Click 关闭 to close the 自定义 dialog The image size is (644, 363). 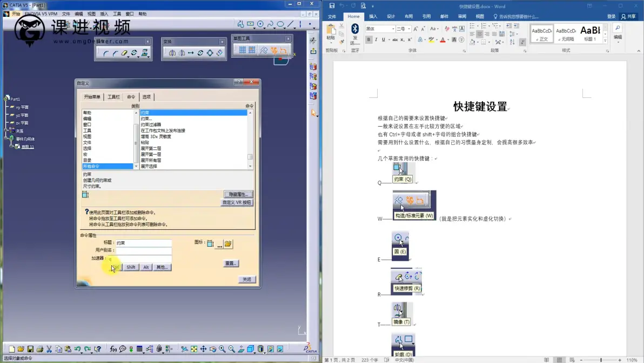(x=246, y=280)
